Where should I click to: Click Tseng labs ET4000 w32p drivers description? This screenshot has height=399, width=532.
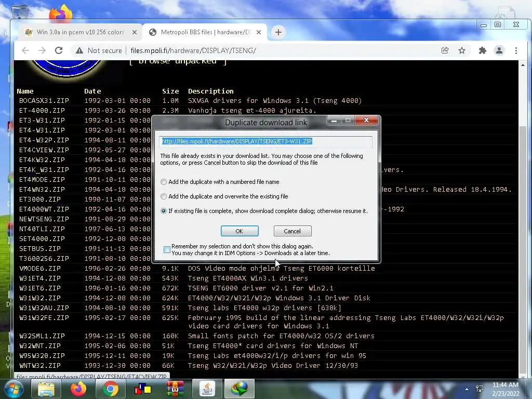click(264, 308)
